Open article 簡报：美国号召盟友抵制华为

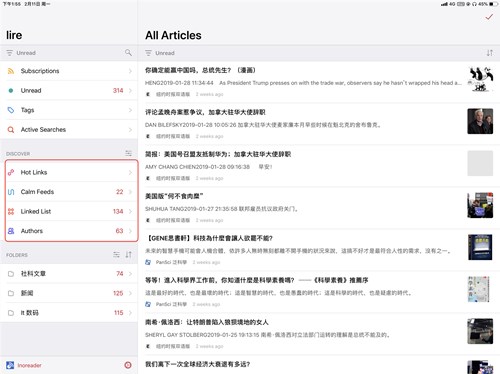click(319, 166)
